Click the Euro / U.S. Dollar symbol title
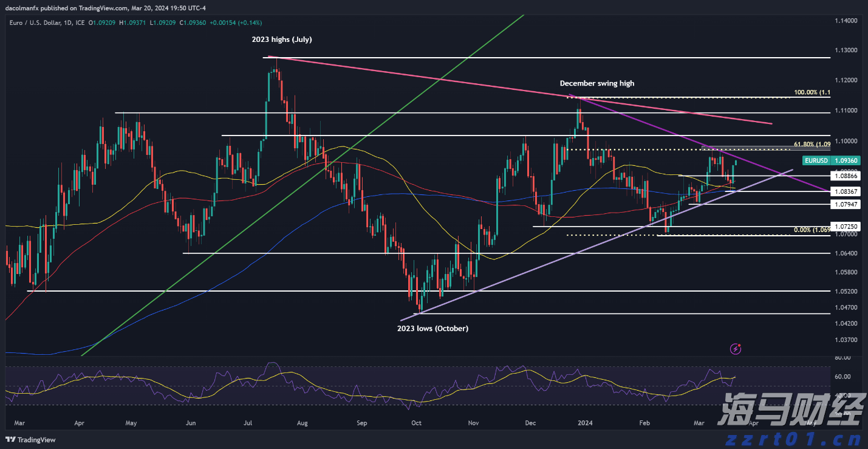868x449 pixels. tap(38, 23)
